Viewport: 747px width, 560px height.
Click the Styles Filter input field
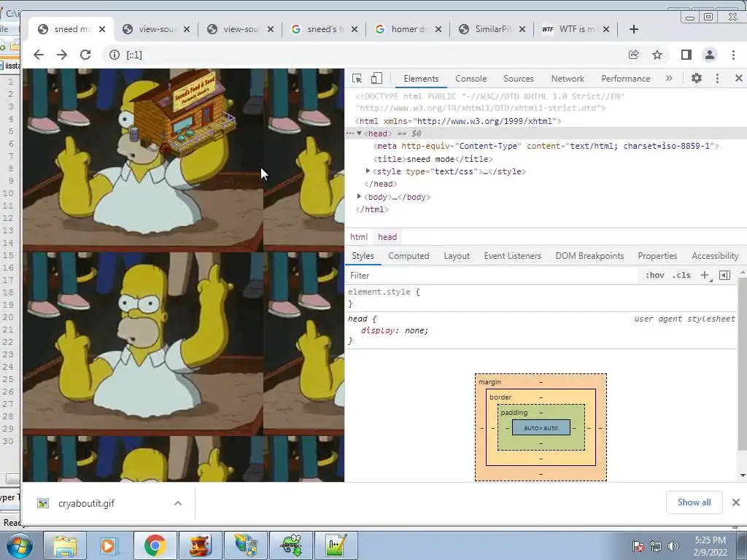tap(491, 275)
